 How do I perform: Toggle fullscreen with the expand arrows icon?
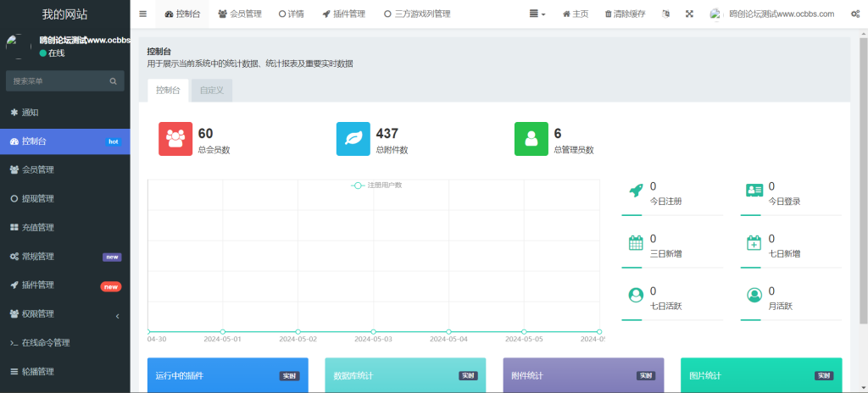689,14
